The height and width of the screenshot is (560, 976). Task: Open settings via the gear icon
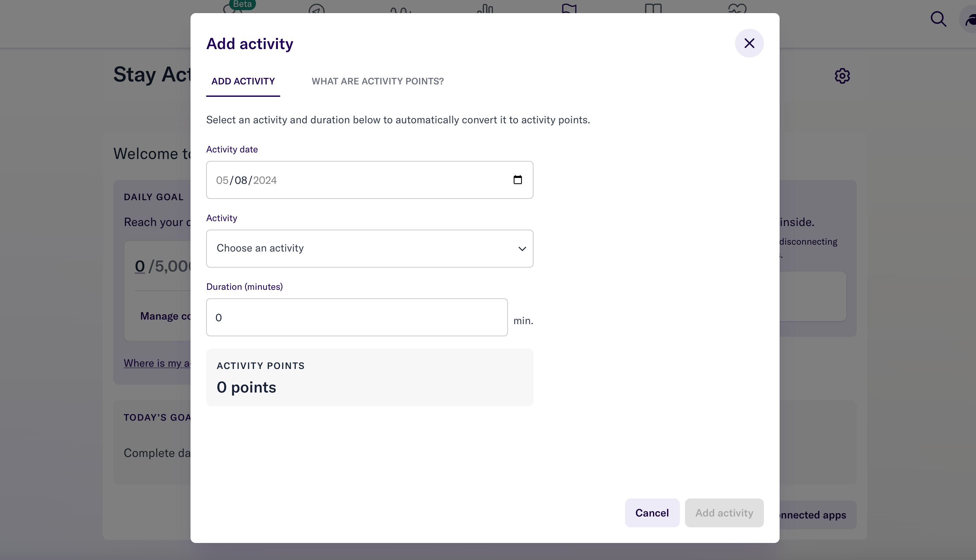point(842,76)
